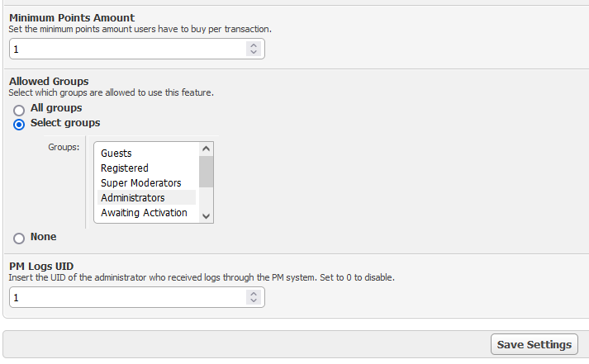Select the None radio button
589x364 pixels.
coord(19,238)
